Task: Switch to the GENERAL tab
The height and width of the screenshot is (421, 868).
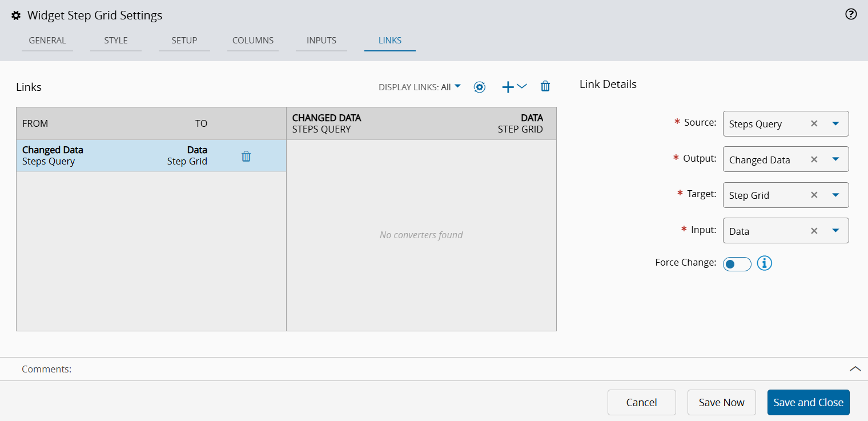Action: (47, 41)
